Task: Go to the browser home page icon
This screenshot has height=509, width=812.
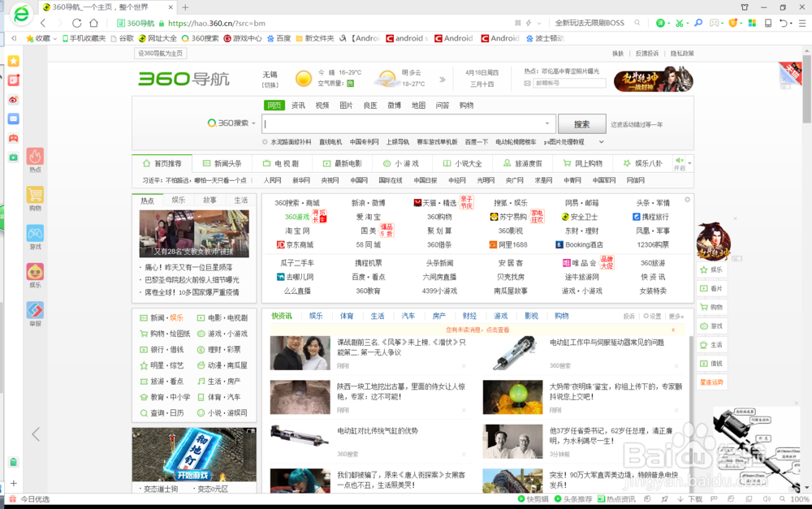Action: pyautogui.click(x=93, y=24)
